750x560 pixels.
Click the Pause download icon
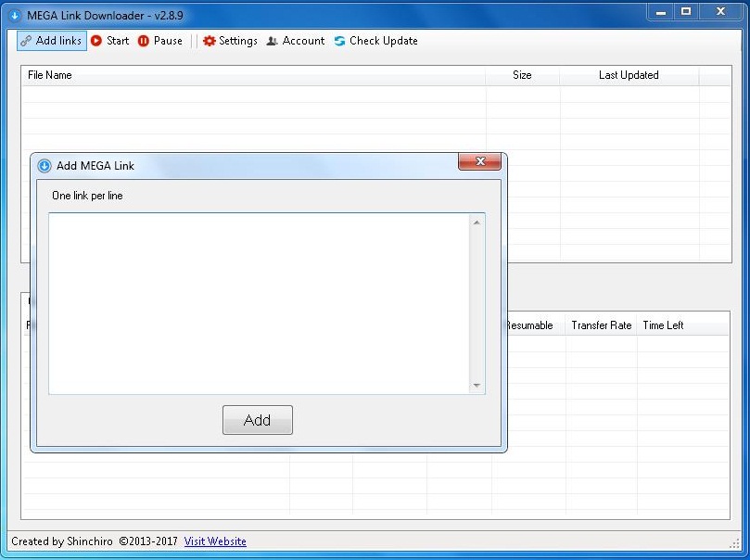coord(146,41)
